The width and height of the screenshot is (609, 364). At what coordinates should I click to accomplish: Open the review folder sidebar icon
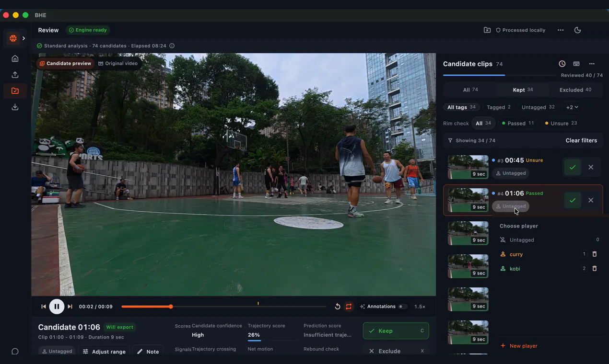click(15, 91)
